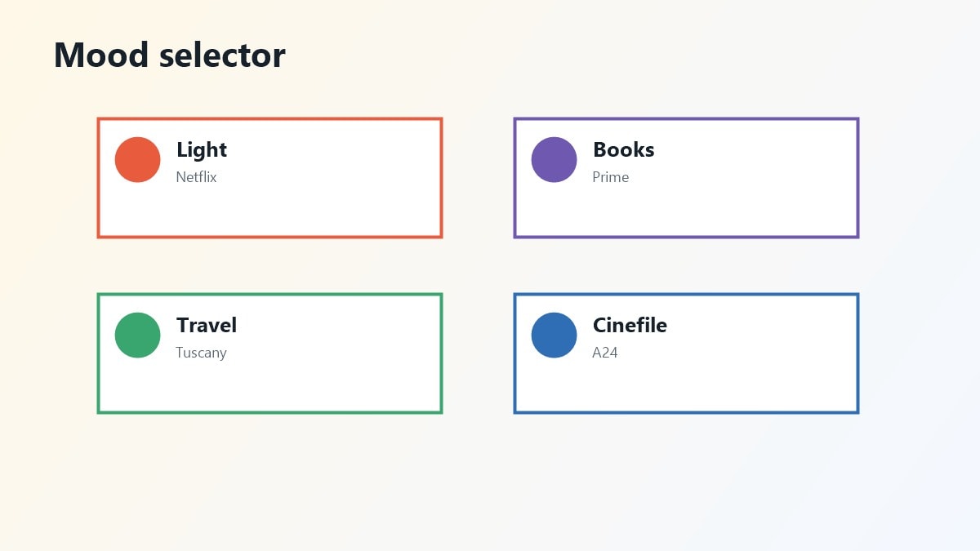Click the Mood selector heading

[x=170, y=56]
